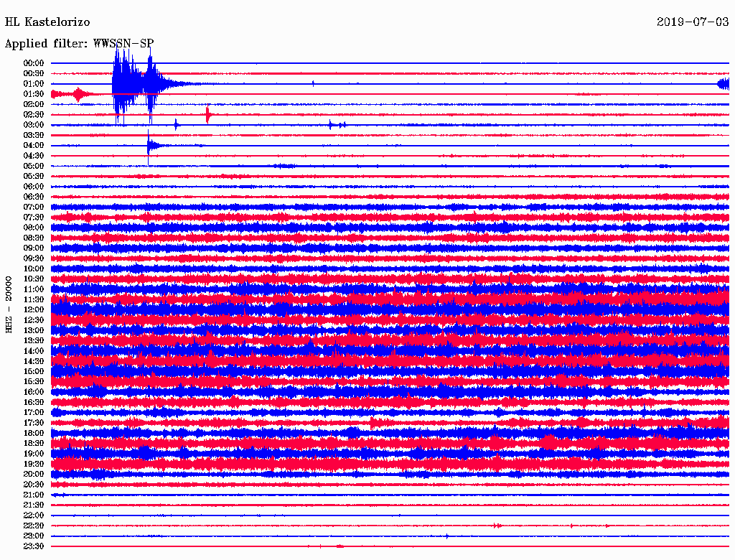The image size is (735, 560).
Task: Click the '23:00' time label
Action: pos(34,536)
